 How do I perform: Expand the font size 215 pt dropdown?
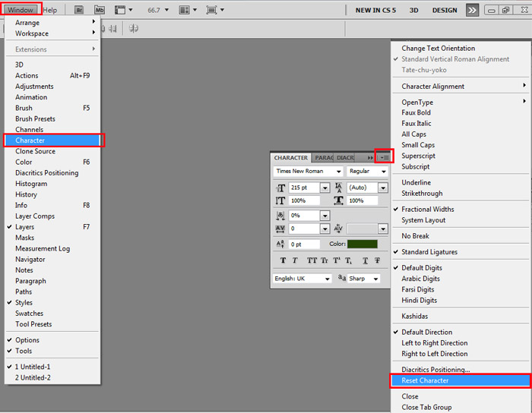pyautogui.click(x=325, y=188)
